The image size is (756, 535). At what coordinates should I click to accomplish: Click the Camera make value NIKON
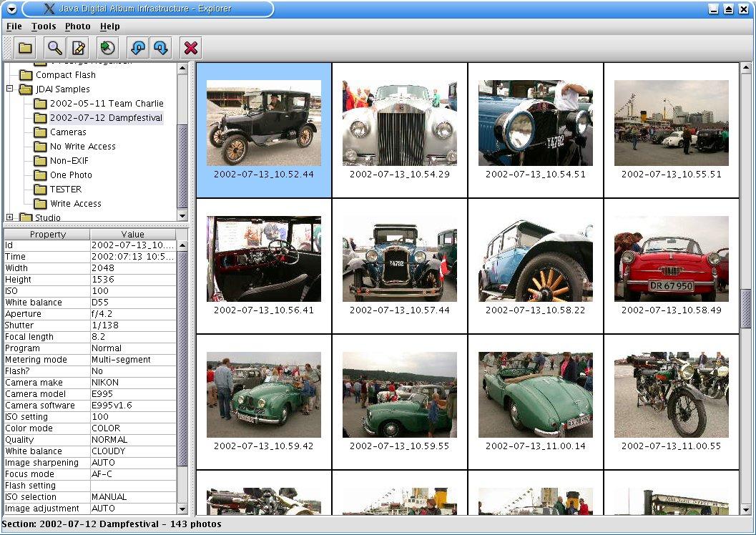coord(133,383)
